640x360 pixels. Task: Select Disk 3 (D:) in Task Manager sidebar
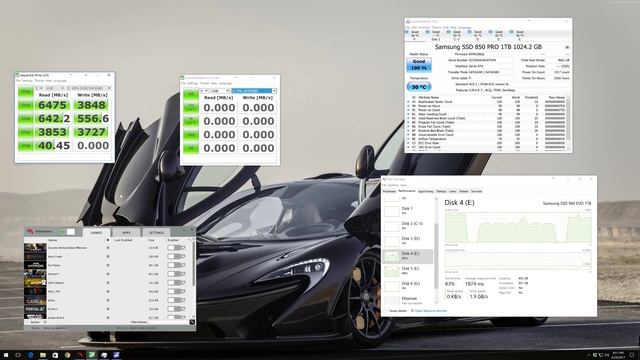point(407,241)
